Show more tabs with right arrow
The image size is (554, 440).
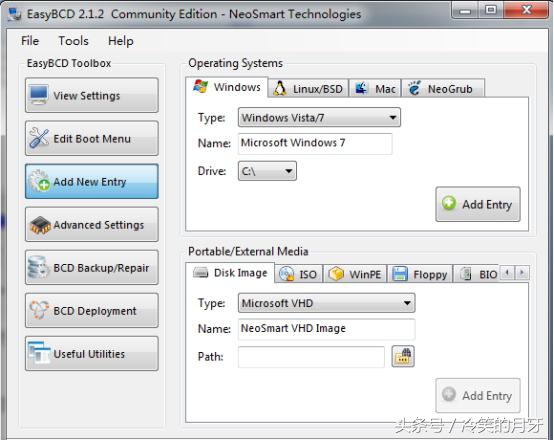[x=522, y=272]
